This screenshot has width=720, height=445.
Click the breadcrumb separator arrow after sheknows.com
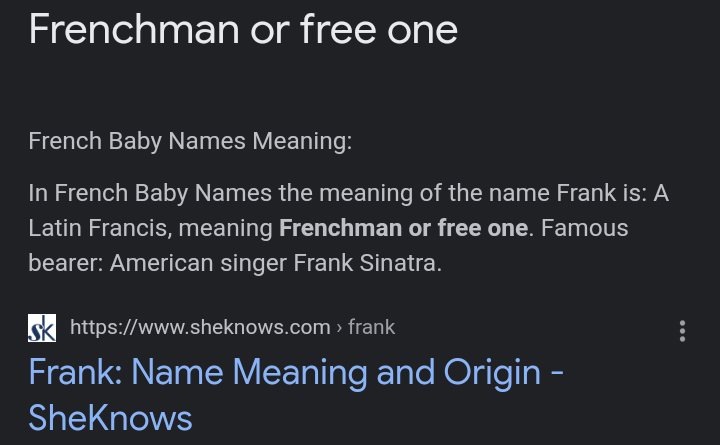[340, 327]
